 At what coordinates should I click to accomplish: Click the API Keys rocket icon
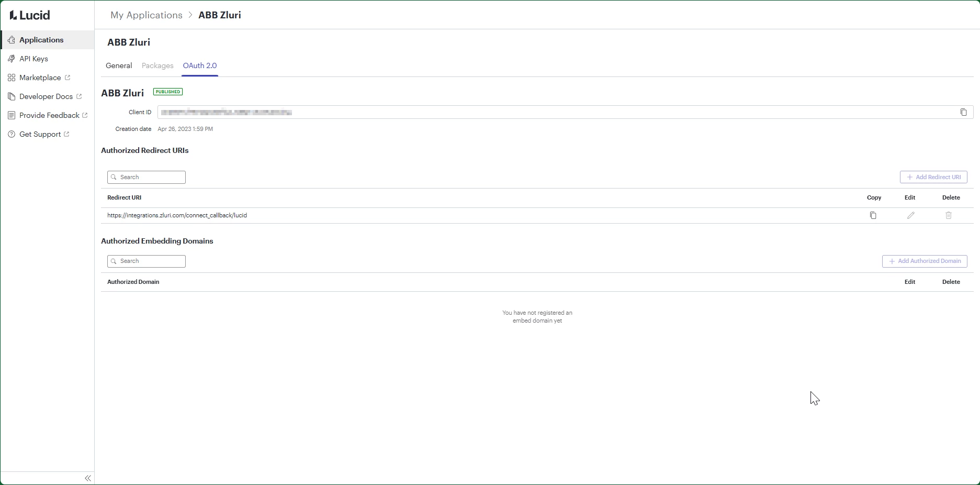pyautogui.click(x=12, y=59)
